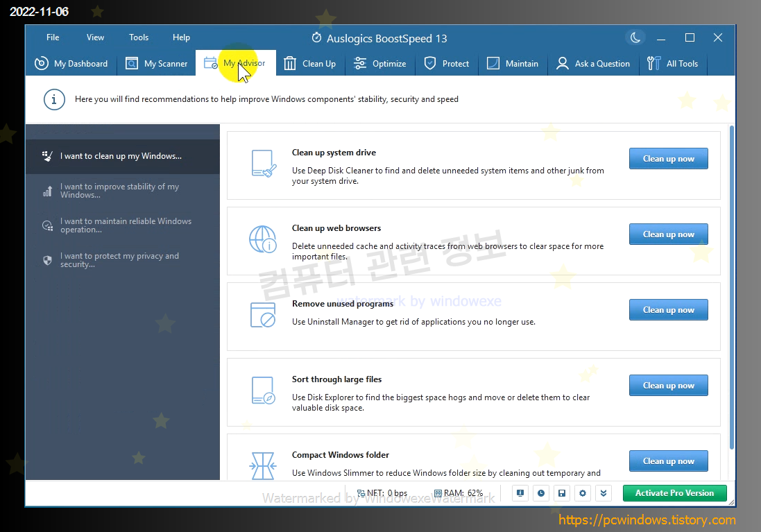Toggle dark mode moon icon
This screenshot has height=532, width=761.
click(635, 37)
